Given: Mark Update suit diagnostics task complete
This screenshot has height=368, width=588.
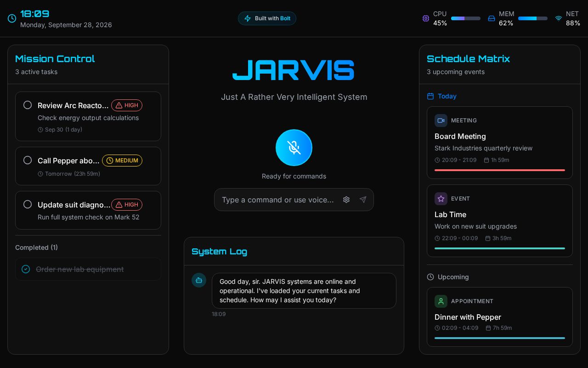Looking at the screenshot, I should tap(28, 204).
